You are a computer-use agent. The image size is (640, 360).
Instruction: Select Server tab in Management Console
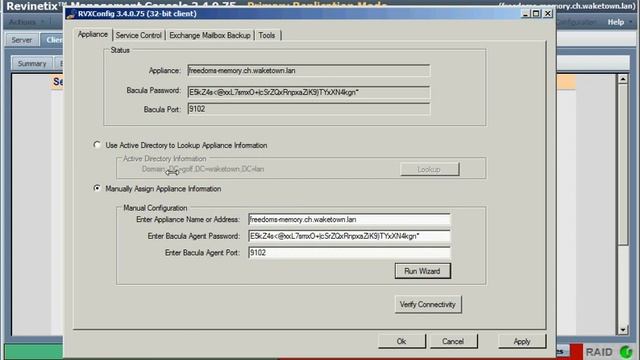pyautogui.click(x=22, y=40)
